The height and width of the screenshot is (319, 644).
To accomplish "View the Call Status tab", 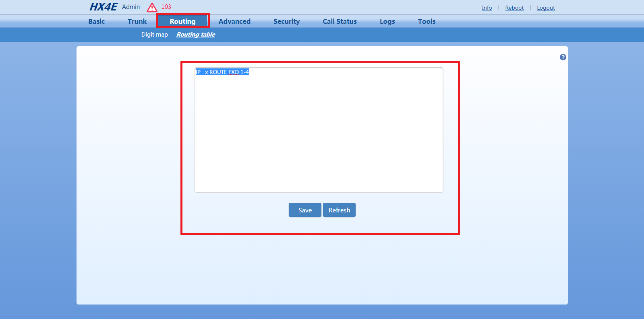I will coord(340,21).
